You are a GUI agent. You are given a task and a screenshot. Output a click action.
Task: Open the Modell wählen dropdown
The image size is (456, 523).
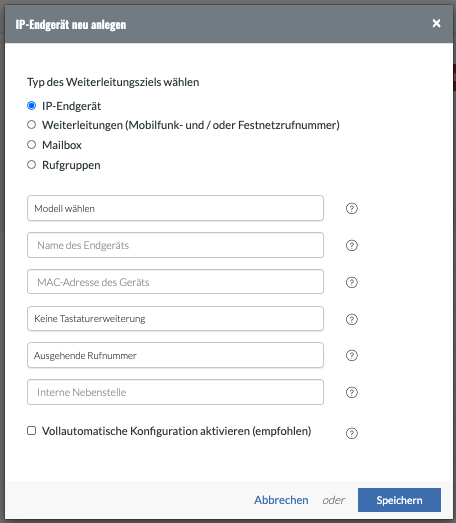pos(175,208)
